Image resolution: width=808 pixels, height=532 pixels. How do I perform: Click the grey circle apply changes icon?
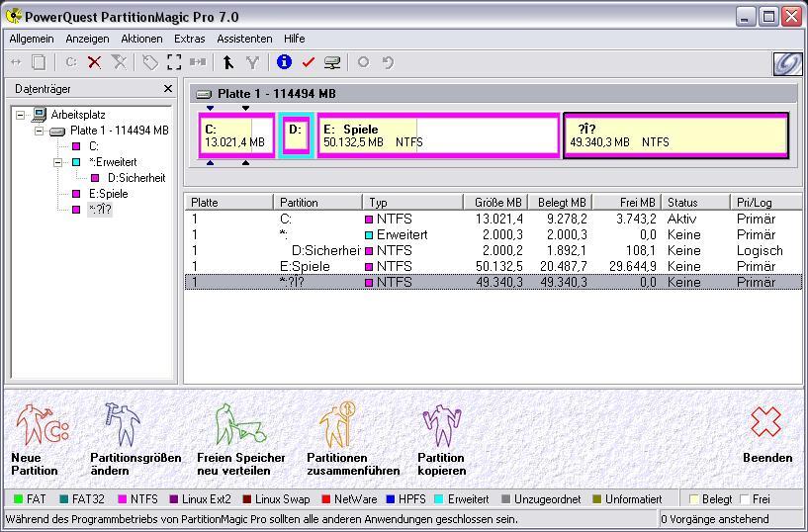[x=363, y=62]
